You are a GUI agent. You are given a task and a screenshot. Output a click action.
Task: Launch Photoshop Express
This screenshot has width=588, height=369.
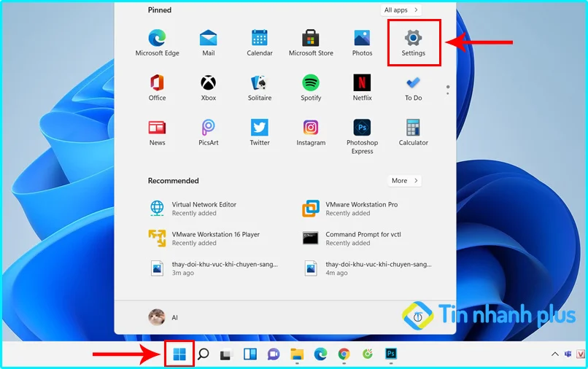(363, 136)
